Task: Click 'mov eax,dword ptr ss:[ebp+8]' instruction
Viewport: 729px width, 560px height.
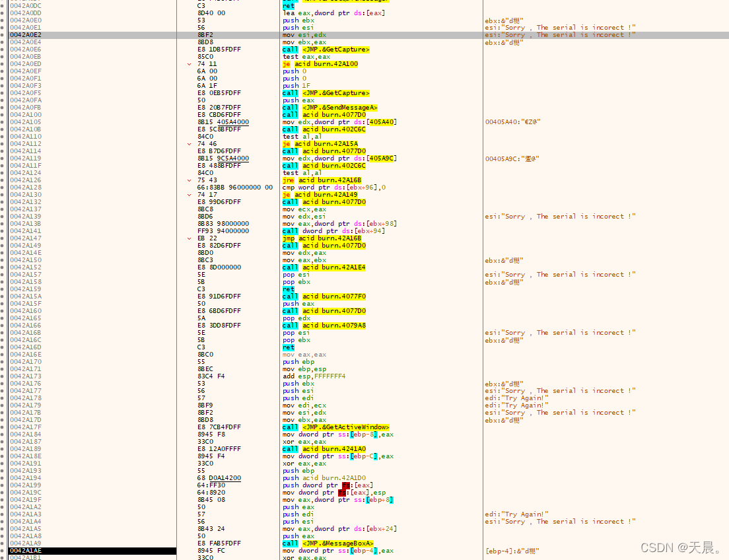Action: (338, 499)
